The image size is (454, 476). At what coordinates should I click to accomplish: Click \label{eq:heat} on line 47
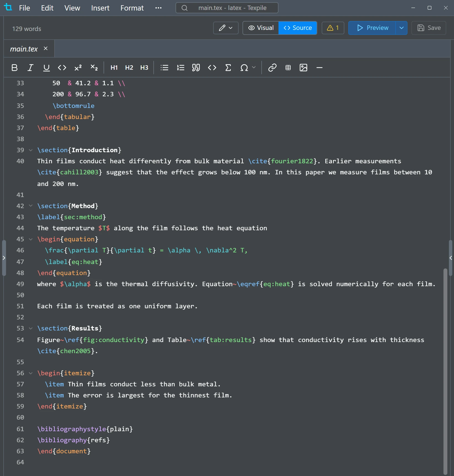(74, 262)
